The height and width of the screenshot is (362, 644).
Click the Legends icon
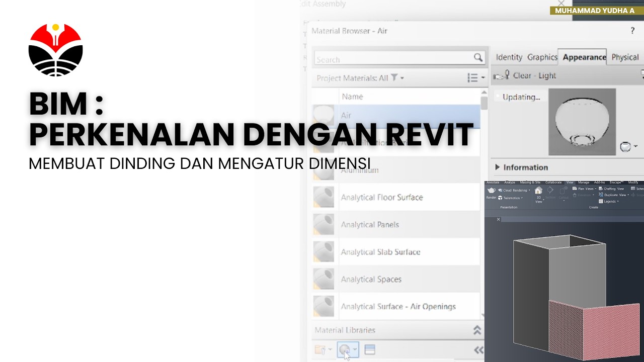tap(601, 201)
